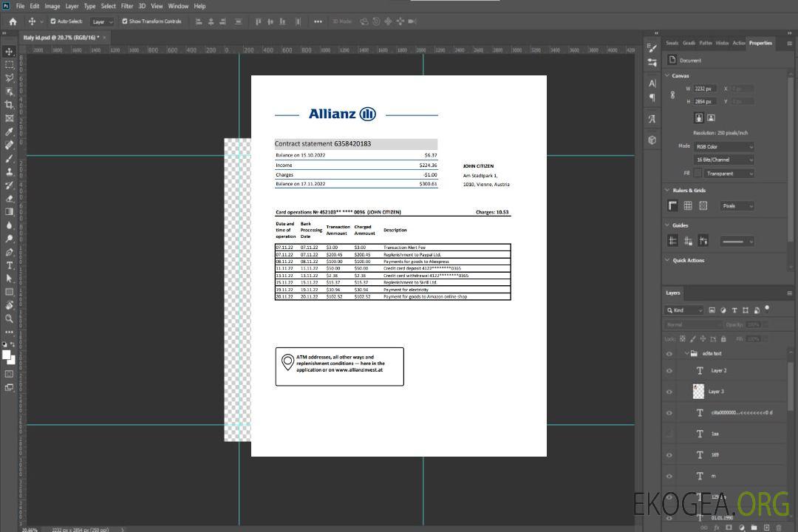Collapse the 'edite text' layer group
This screenshot has width=798, height=532.
pos(686,353)
